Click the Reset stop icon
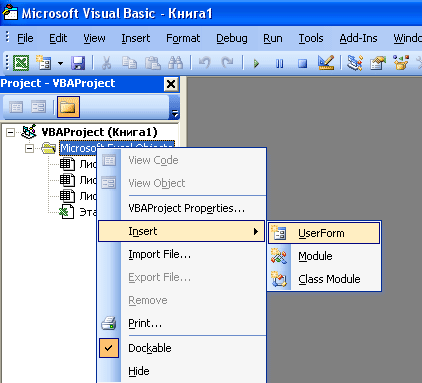Image resolution: width=422 pixels, height=383 pixels. (302, 63)
